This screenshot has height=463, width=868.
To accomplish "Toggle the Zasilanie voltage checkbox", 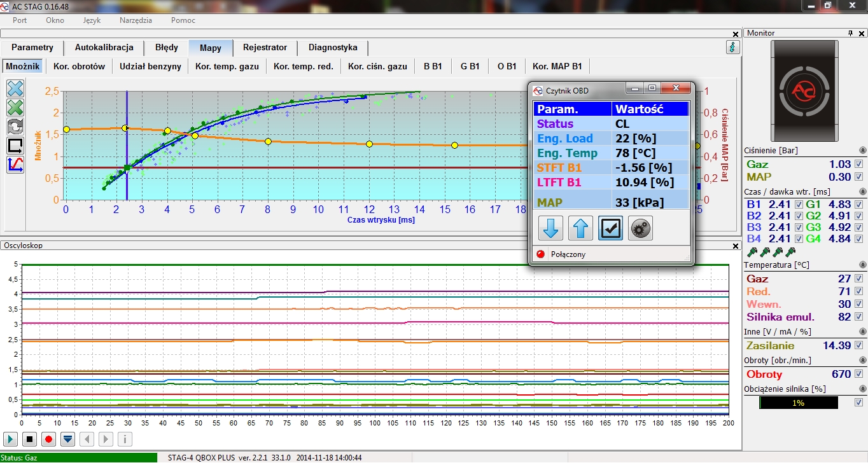I will coord(859,345).
